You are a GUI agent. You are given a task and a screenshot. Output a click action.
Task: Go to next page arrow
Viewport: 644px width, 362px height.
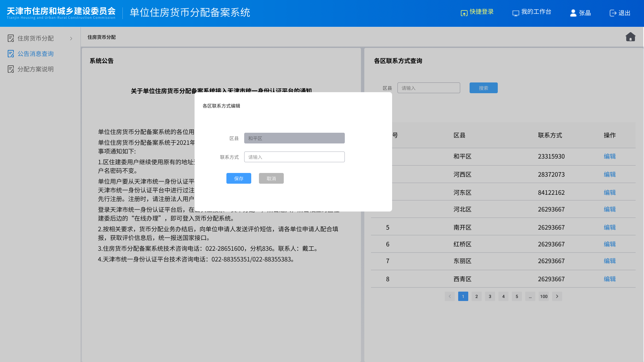[x=557, y=296]
